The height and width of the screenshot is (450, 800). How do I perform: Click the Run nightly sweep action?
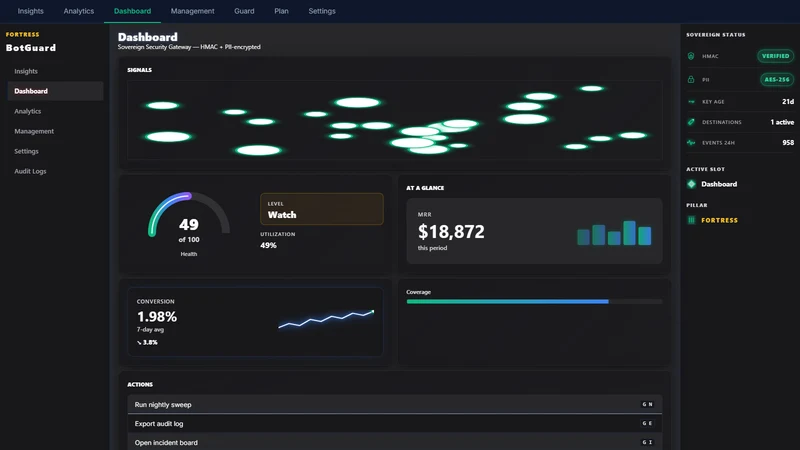click(394, 405)
